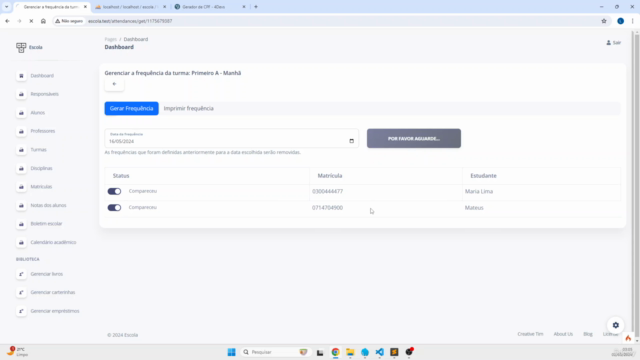Viewport: 640px width, 360px height.
Task: Open Responsáveis in the sidebar
Action: [x=44, y=94]
